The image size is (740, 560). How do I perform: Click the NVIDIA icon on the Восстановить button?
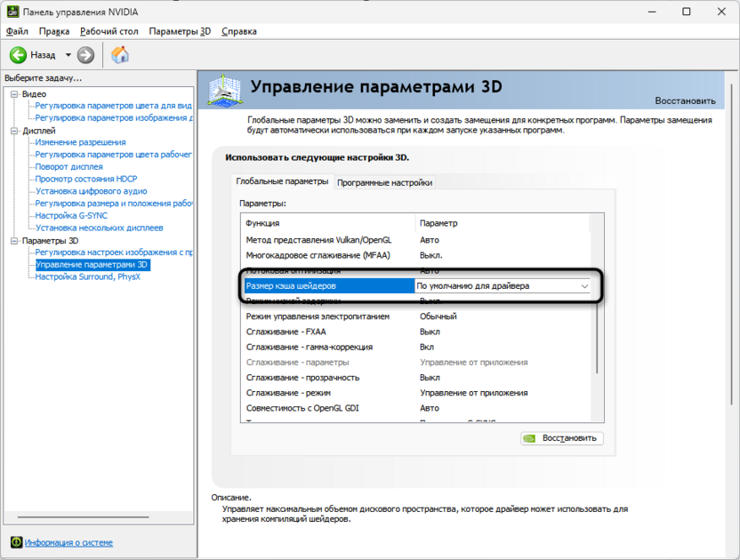(x=529, y=438)
